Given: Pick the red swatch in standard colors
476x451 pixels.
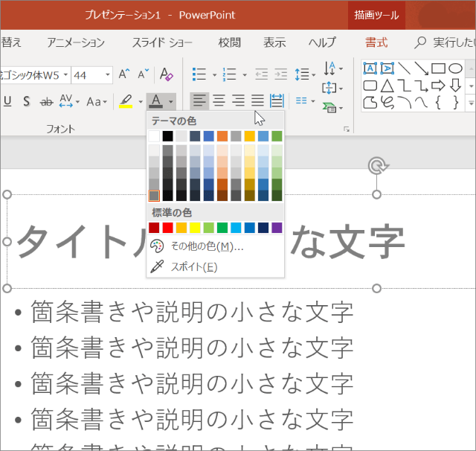Looking at the screenshot, I should pyautogui.click(x=167, y=228).
